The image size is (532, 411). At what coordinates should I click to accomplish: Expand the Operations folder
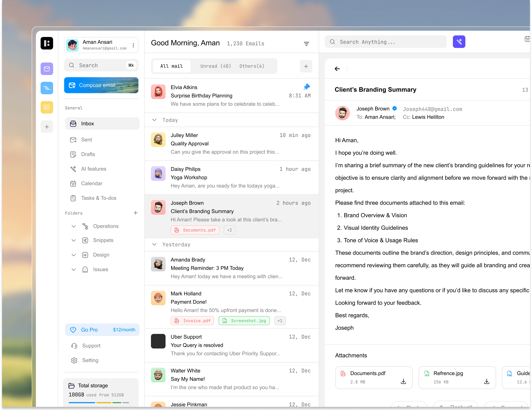[74, 226]
